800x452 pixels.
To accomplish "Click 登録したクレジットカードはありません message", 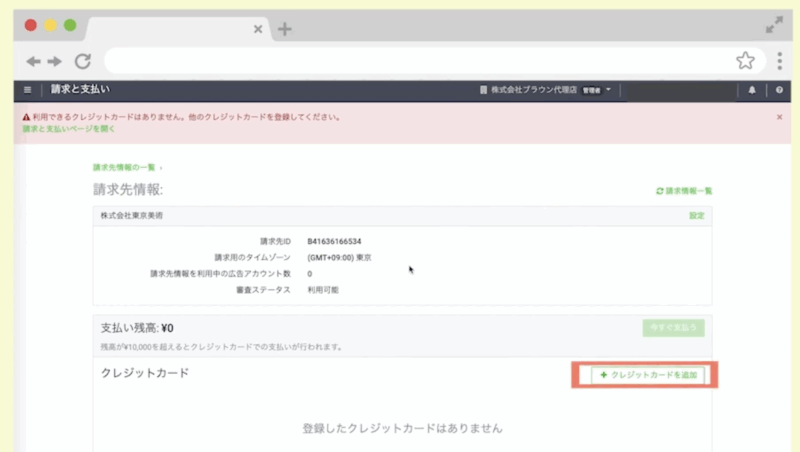I will 403,428.
